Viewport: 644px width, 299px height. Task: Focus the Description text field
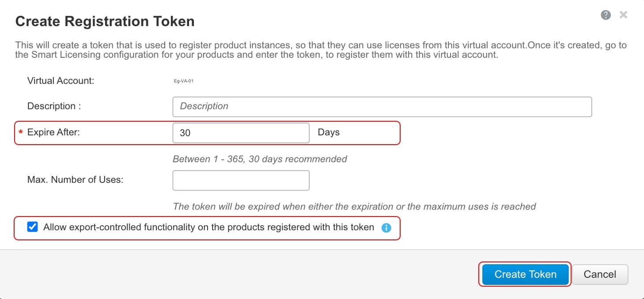(x=382, y=107)
